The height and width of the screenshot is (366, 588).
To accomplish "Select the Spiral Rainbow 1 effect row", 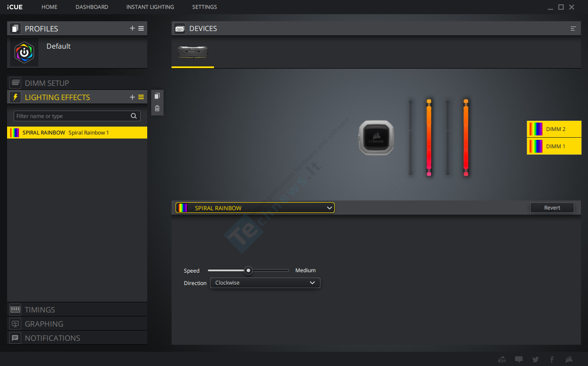I will [x=77, y=132].
